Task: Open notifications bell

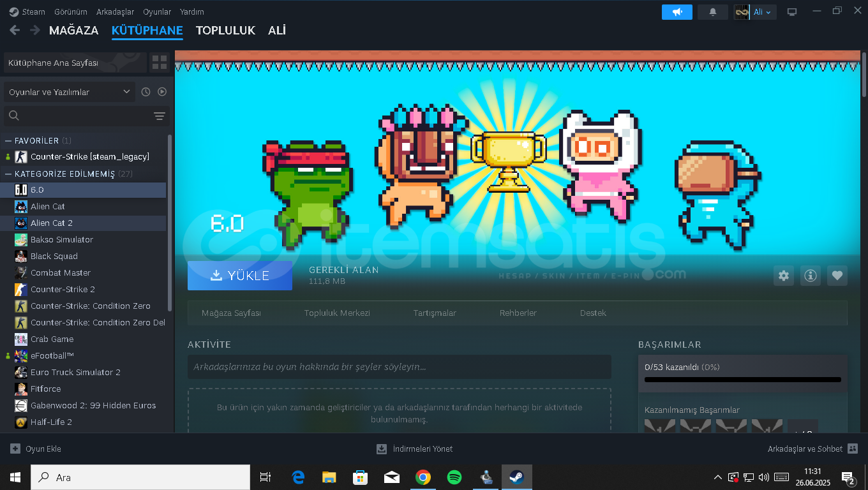Action: (713, 11)
